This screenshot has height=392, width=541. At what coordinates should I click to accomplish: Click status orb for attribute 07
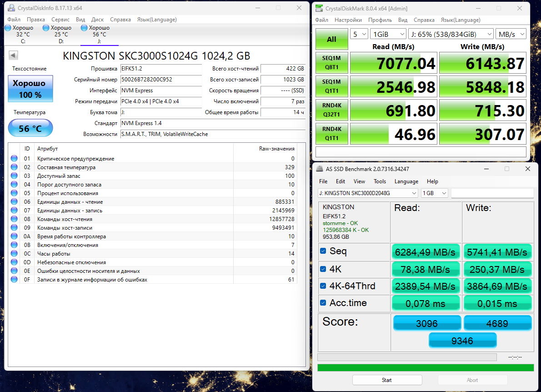[x=14, y=210]
